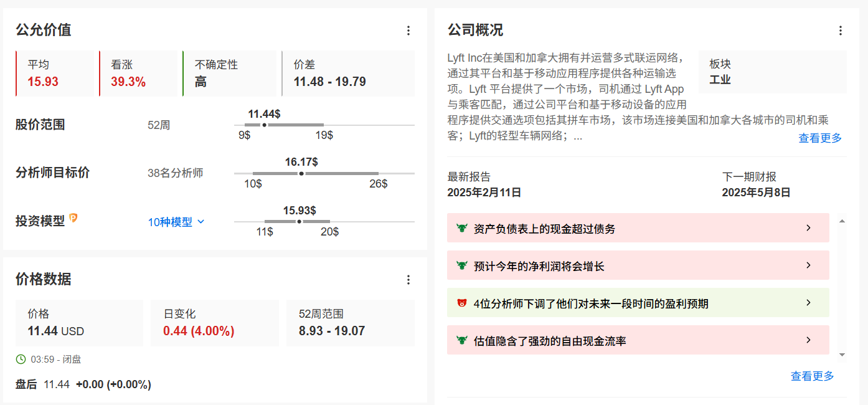Expand arrow on 资产负债表上的现金超过债务 row

click(x=809, y=228)
